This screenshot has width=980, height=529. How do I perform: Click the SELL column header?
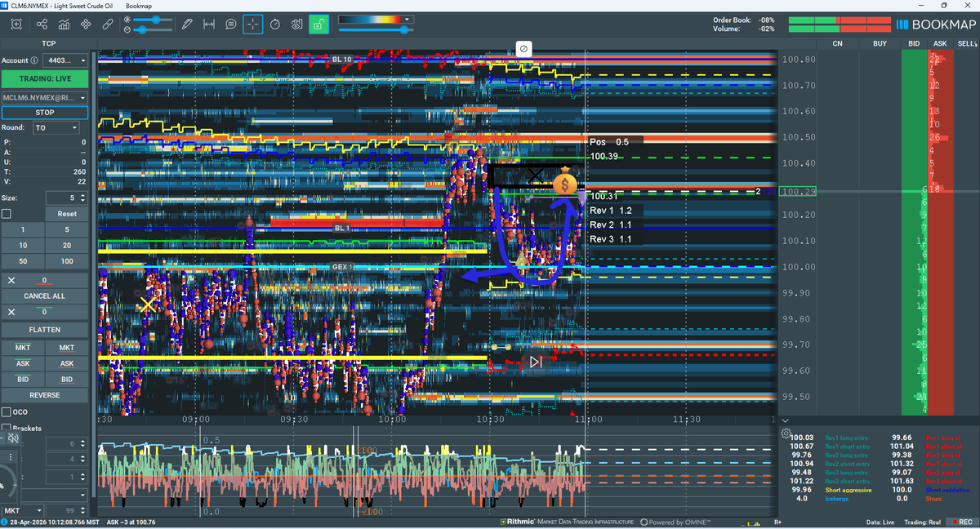(x=966, y=43)
